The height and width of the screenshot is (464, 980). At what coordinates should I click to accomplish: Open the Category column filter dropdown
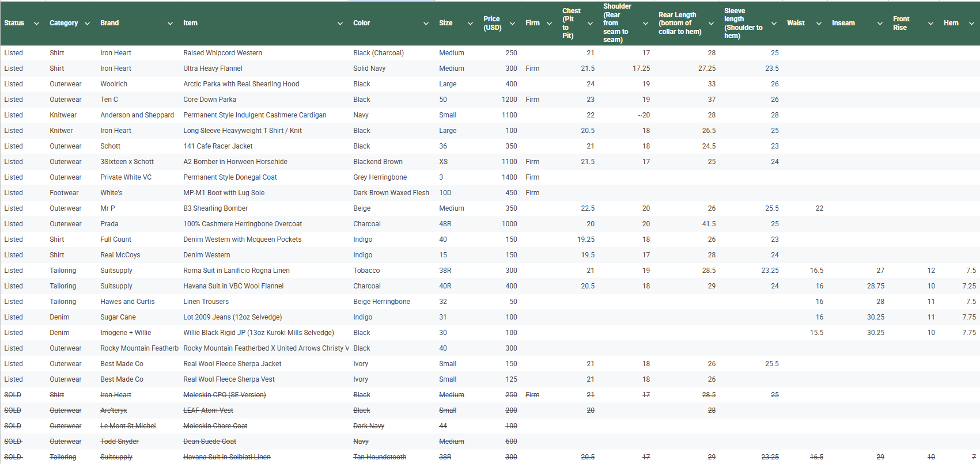[87, 24]
